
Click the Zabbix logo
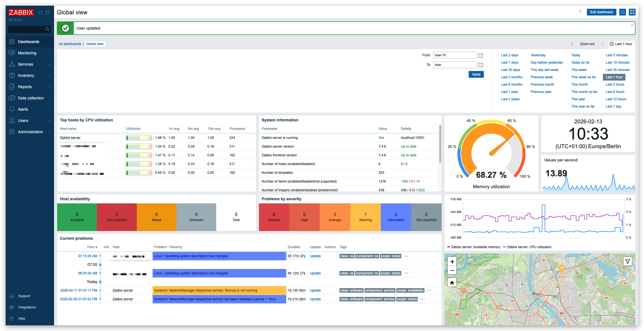[x=21, y=12]
